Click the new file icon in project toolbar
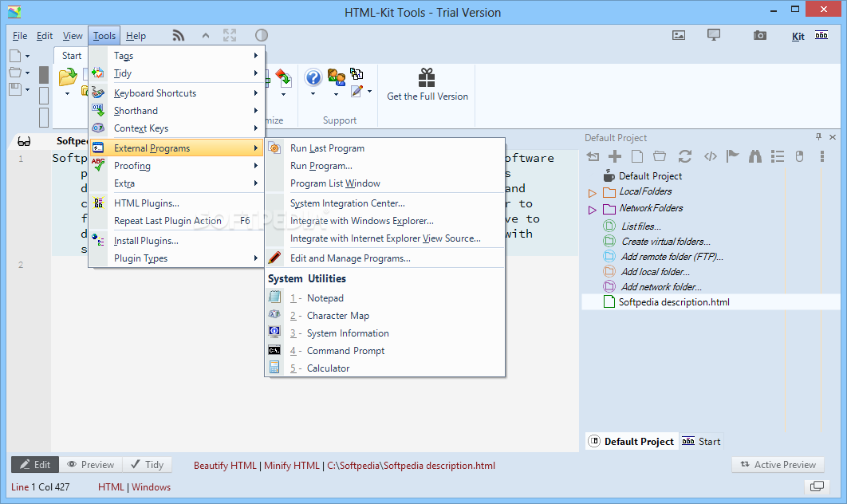 (x=637, y=156)
